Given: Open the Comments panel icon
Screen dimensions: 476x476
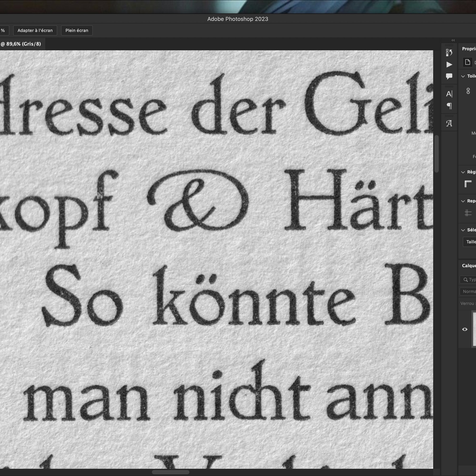Looking at the screenshot, I should tap(449, 76).
